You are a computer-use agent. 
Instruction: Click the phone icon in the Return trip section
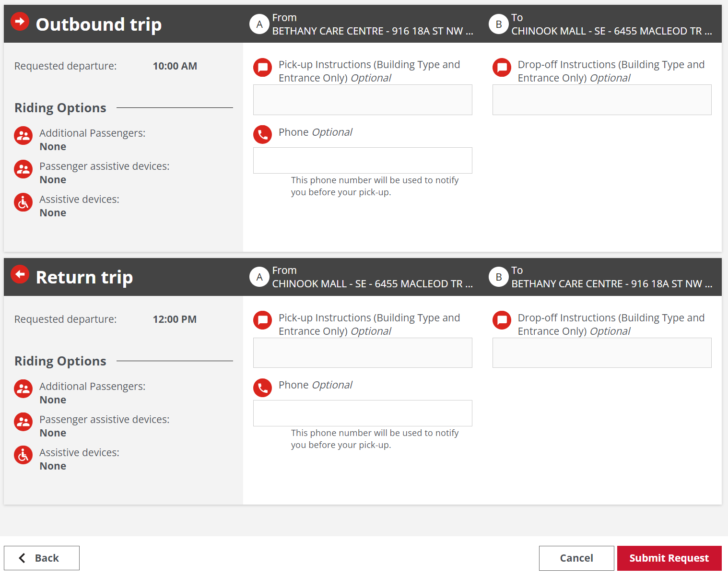pos(262,388)
